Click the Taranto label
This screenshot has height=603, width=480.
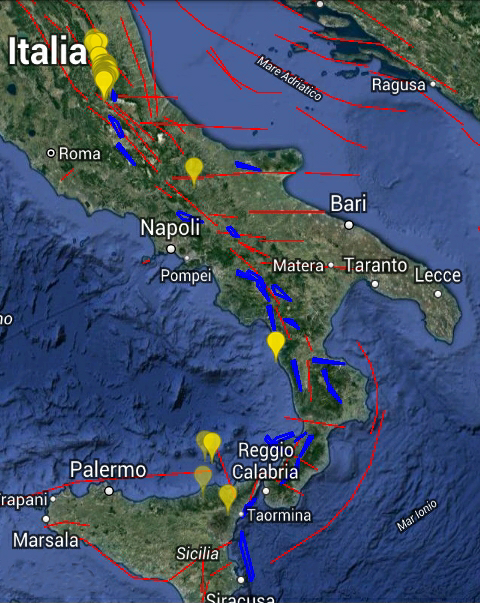coord(376,265)
